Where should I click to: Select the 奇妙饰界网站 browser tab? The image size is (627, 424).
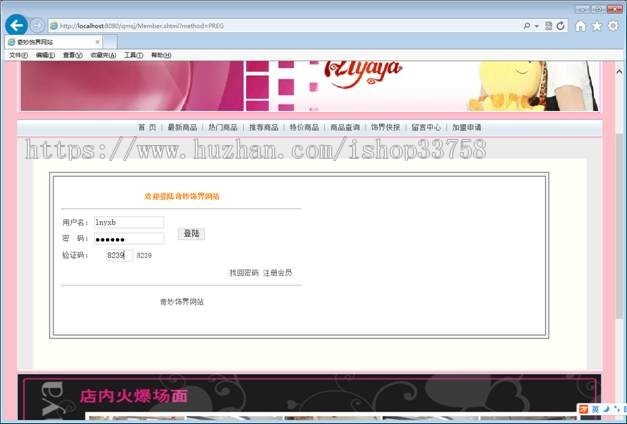tap(54, 42)
